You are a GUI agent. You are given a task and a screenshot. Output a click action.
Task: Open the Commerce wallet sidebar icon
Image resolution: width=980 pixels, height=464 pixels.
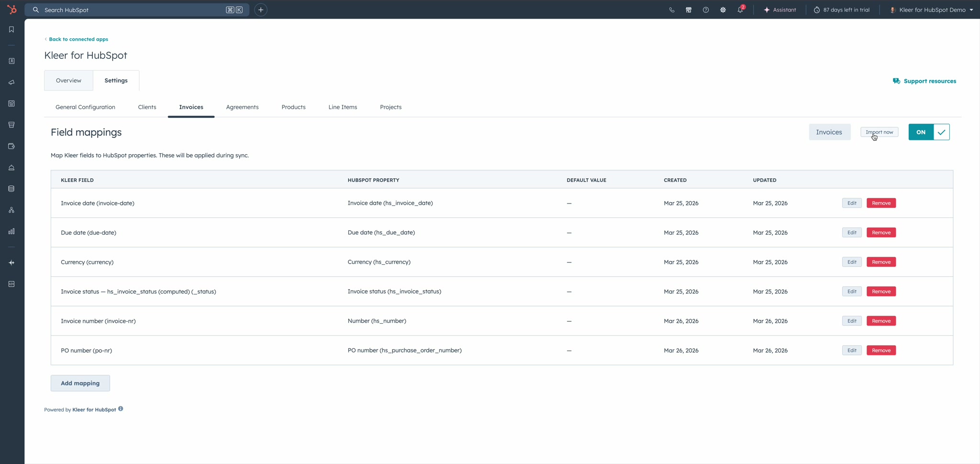(x=11, y=146)
